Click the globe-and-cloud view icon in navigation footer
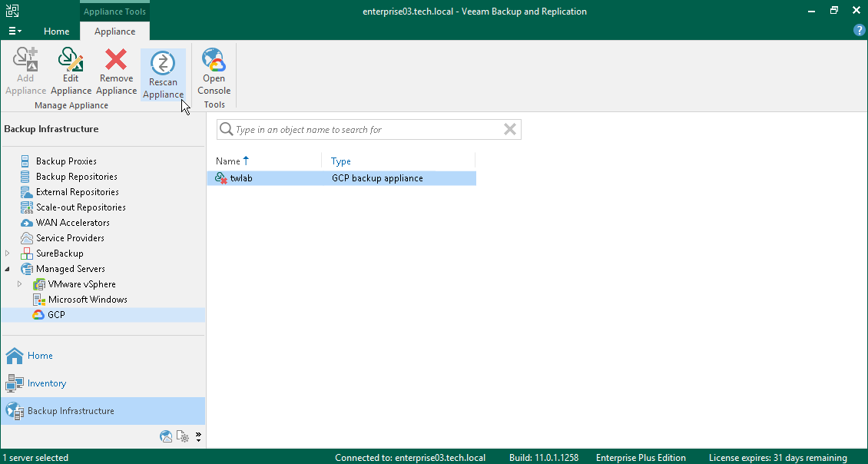This screenshot has width=868, height=464. pyautogui.click(x=165, y=436)
